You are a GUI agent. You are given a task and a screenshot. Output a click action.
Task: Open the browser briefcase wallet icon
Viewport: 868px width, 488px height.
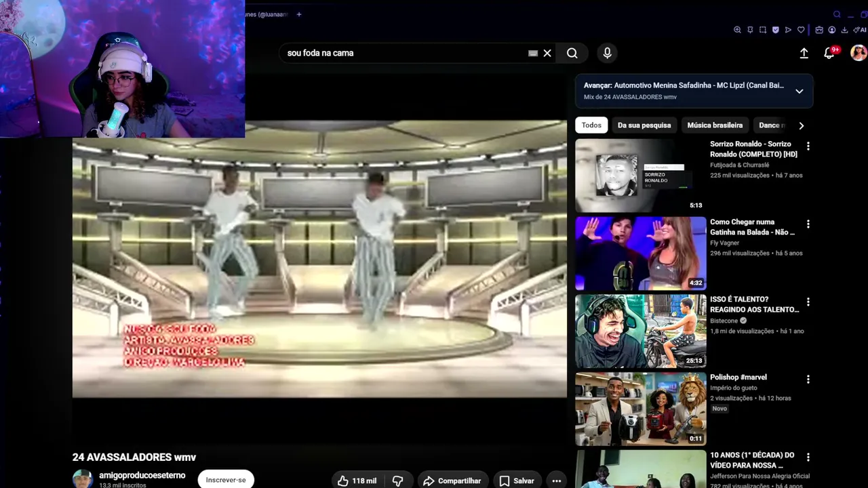[x=819, y=30]
